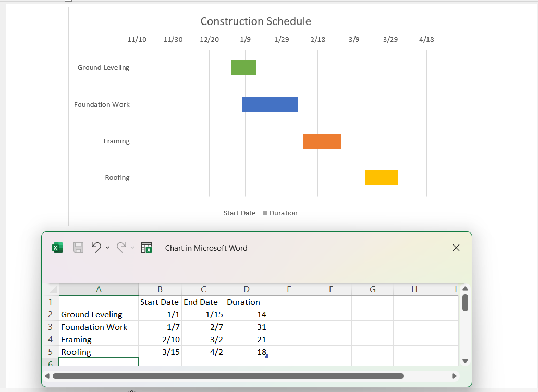538x392 pixels.
Task: Select the Framing cell in column A
Action: (x=99, y=339)
